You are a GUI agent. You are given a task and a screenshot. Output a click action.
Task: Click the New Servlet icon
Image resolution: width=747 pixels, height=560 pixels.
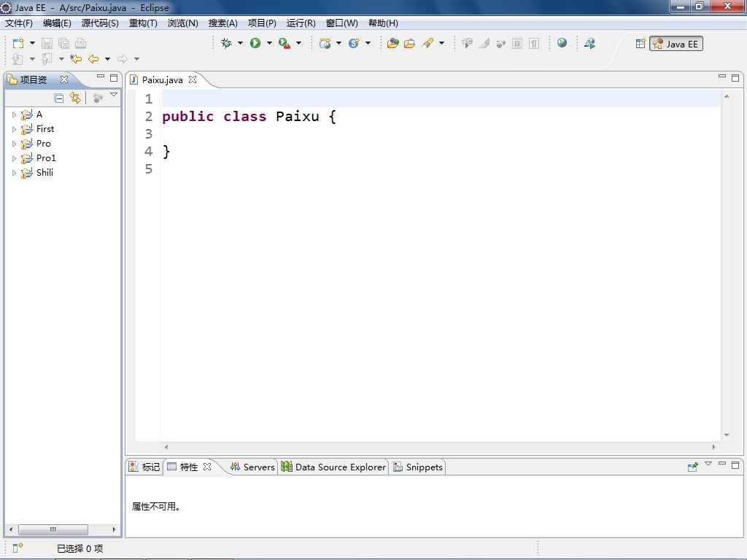pos(354,43)
